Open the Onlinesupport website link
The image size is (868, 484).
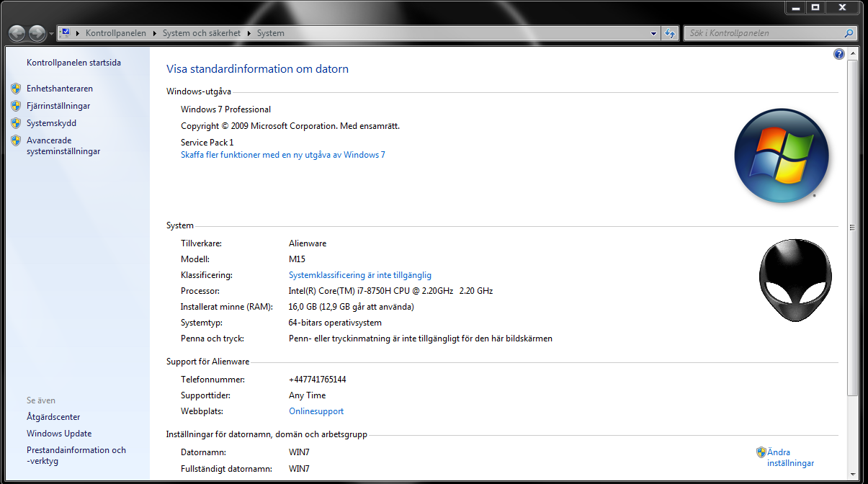(x=316, y=411)
